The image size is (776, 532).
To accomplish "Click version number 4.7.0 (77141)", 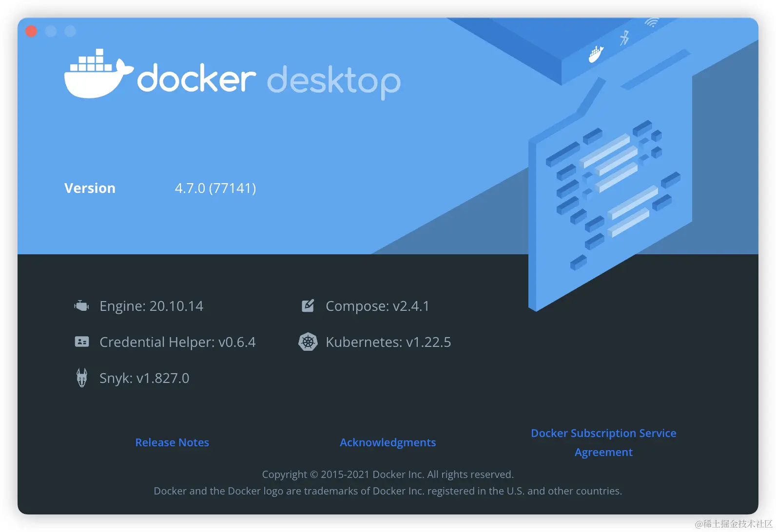I will pyautogui.click(x=215, y=188).
